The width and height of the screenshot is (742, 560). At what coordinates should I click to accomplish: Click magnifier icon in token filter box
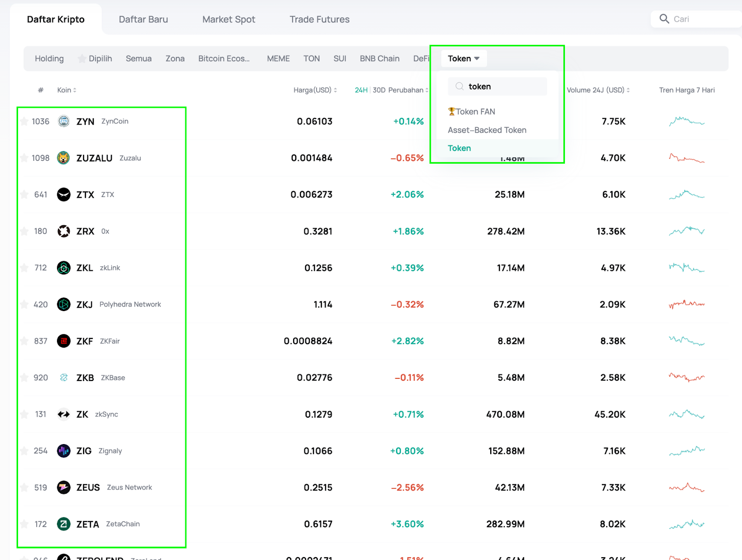point(460,86)
